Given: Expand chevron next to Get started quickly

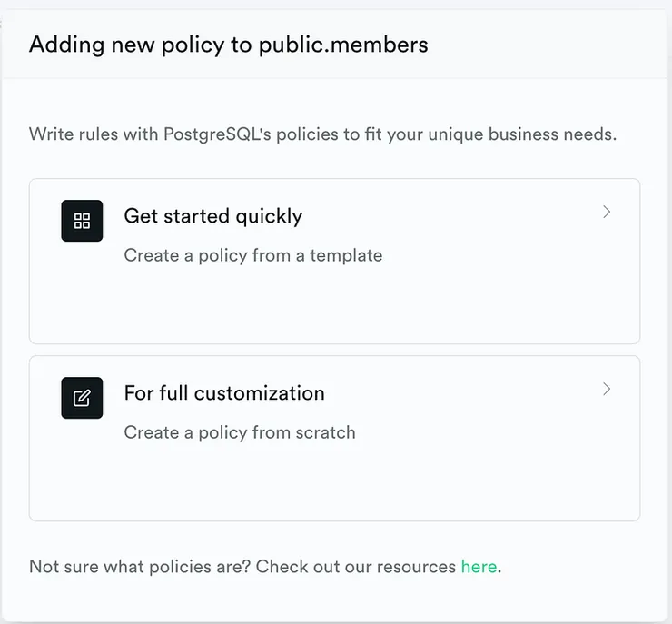Looking at the screenshot, I should pos(607,213).
